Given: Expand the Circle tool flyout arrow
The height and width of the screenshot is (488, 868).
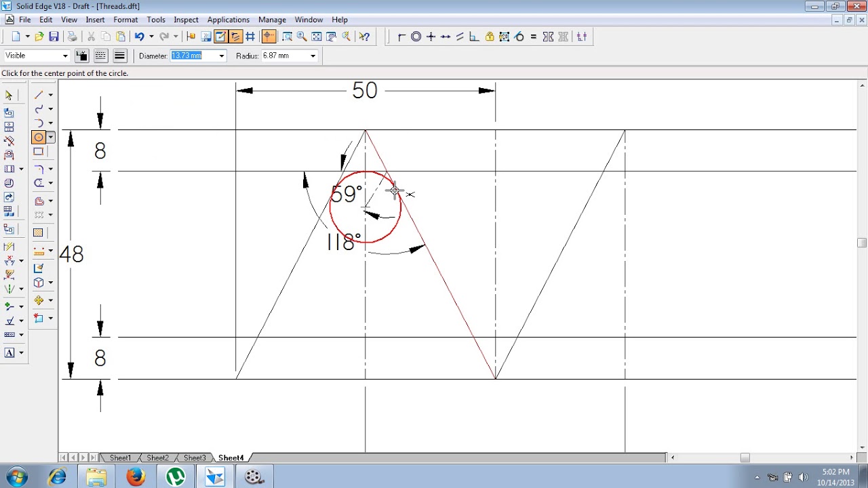Looking at the screenshot, I should (x=50, y=138).
